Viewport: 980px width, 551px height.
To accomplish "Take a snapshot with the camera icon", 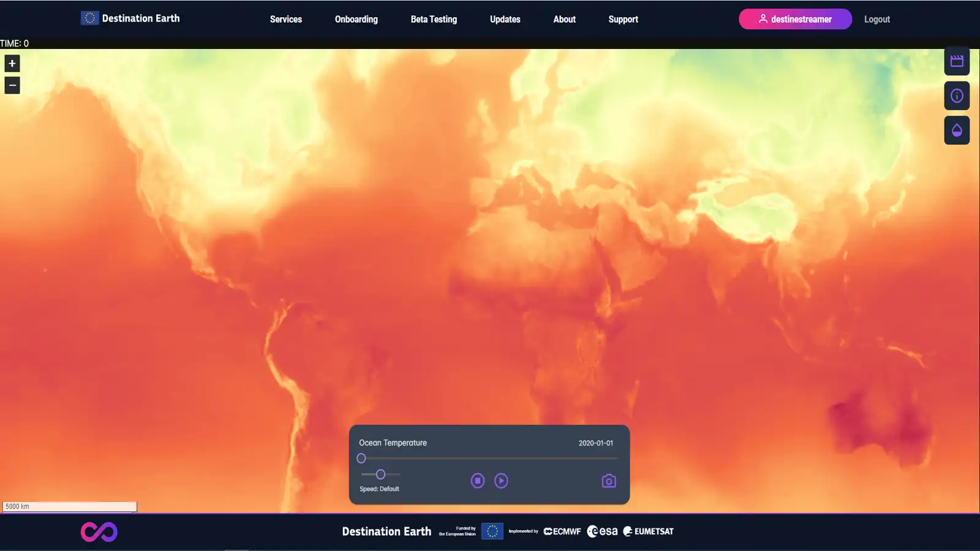I will click(608, 481).
